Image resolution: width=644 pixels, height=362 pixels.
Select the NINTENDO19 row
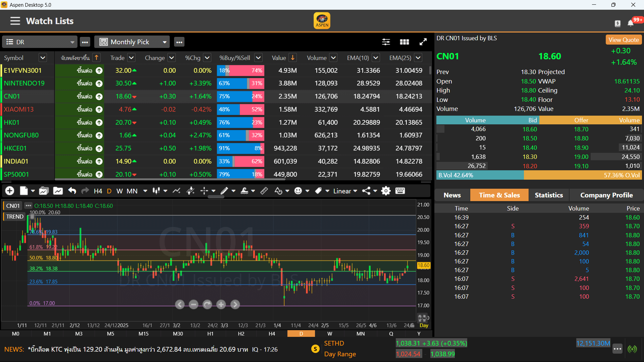[x=216, y=83]
